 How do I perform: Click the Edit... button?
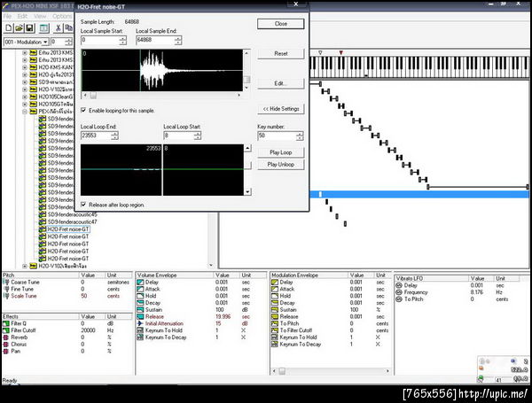pyautogui.click(x=280, y=83)
